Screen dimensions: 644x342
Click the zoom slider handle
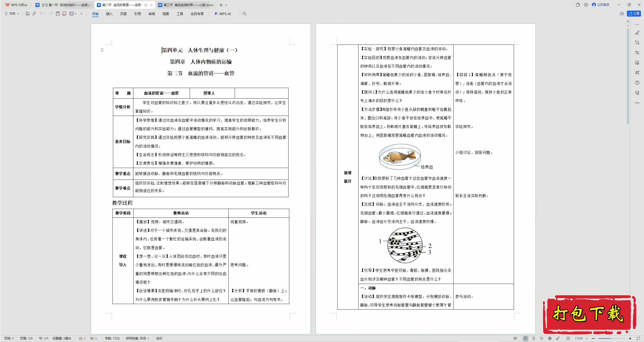pyautogui.click(x=612, y=338)
